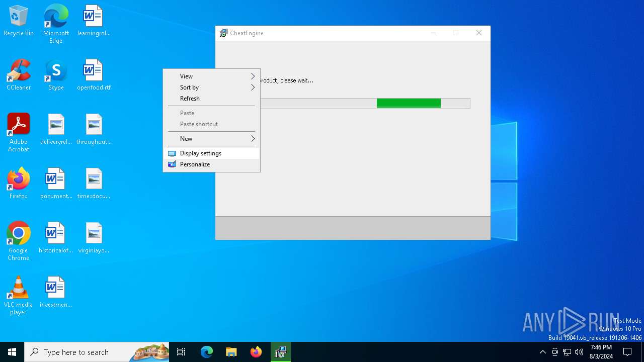Click the CheatEngine installer progress bar

coord(365,103)
